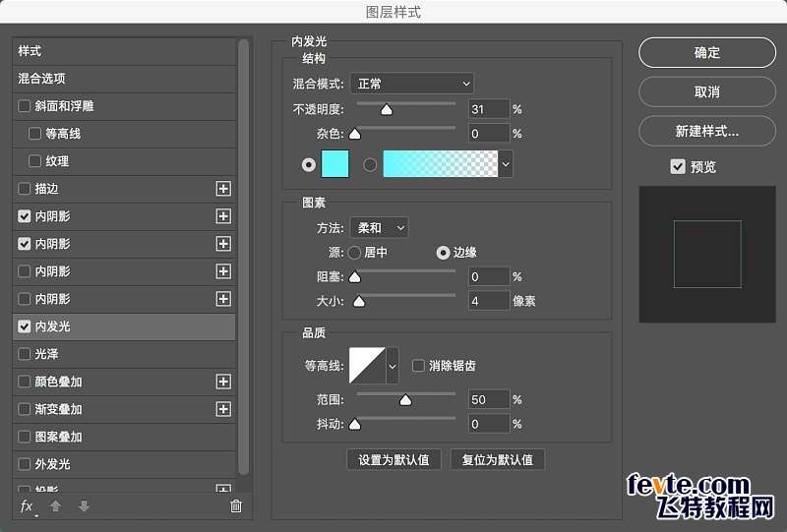Click the plus icon beside 渐变叠加

pos(223,409)
